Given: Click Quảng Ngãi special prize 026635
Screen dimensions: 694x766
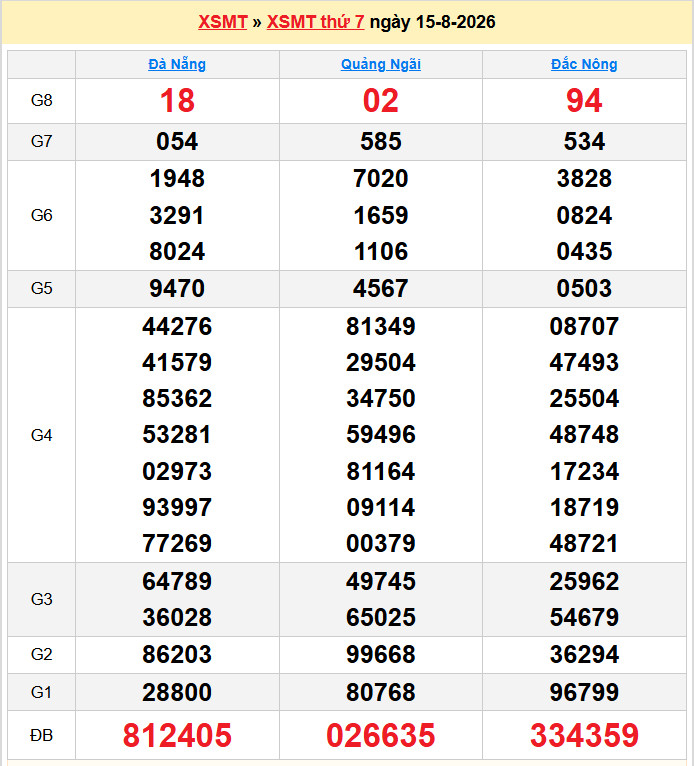Looking at the screenshot, I should (x=381, y=735).
